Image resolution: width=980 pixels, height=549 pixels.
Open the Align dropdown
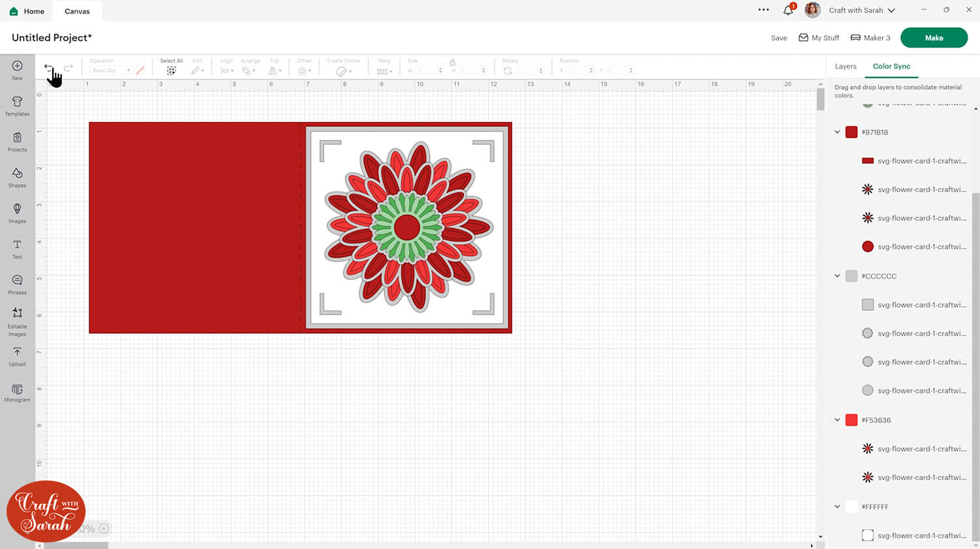(227, 71)
